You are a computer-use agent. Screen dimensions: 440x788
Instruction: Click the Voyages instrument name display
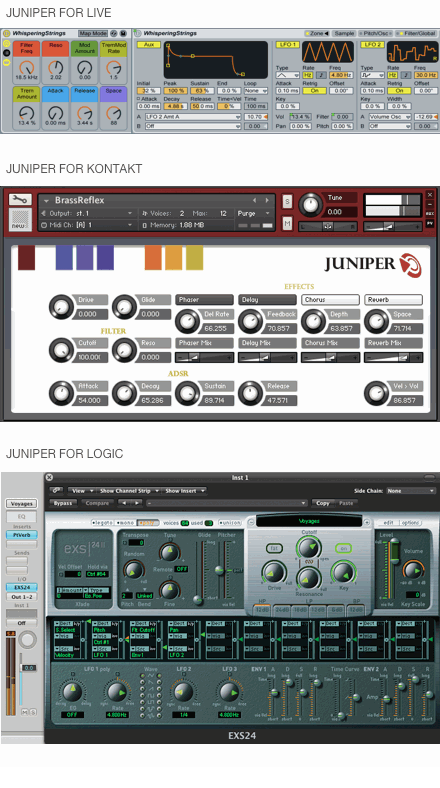(309, 521)
